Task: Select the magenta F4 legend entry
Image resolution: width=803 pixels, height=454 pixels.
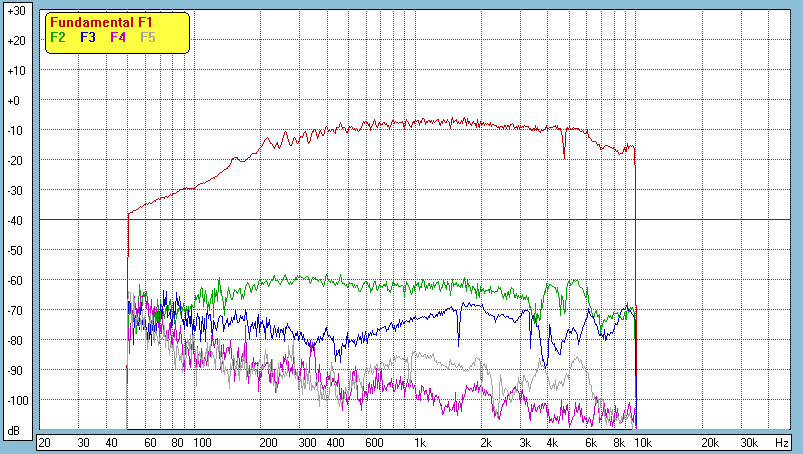Action: [118, 37]
